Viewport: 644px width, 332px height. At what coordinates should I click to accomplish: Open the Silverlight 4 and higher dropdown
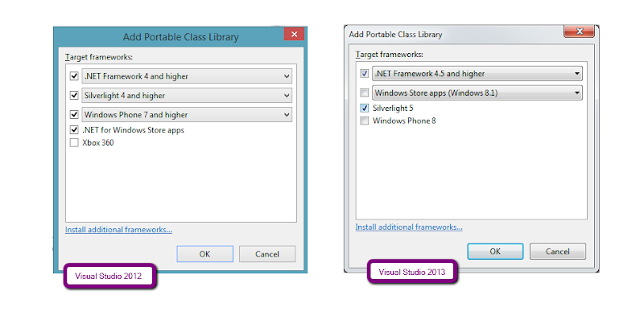[x=187, y=95]
